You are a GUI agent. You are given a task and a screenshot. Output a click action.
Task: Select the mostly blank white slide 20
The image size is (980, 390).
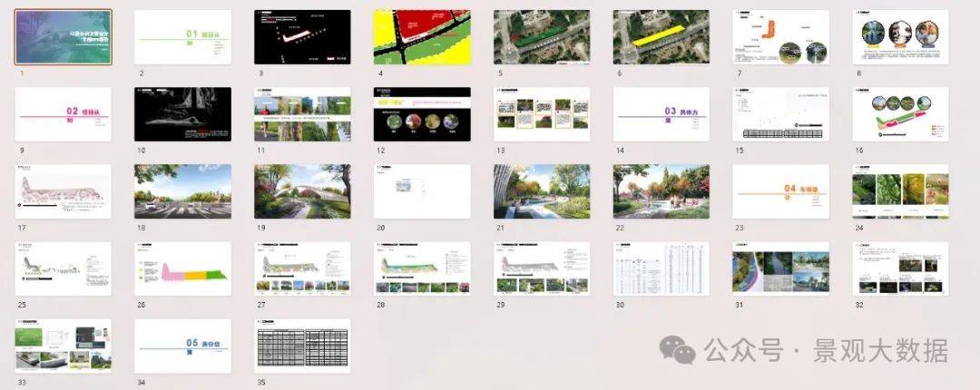click(x=422, y=191)
